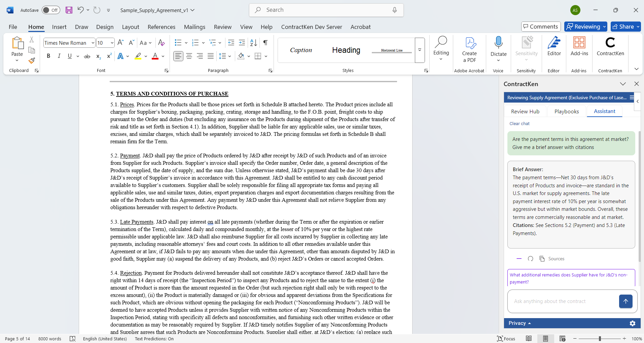Switch to the Layout ribbon tab

point(131,27)
